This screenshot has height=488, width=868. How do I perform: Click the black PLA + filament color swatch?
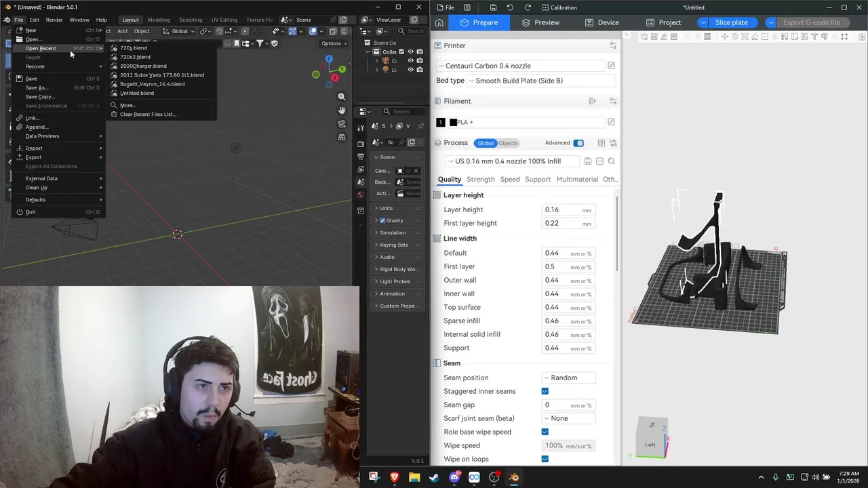click(x=453, y=122)
